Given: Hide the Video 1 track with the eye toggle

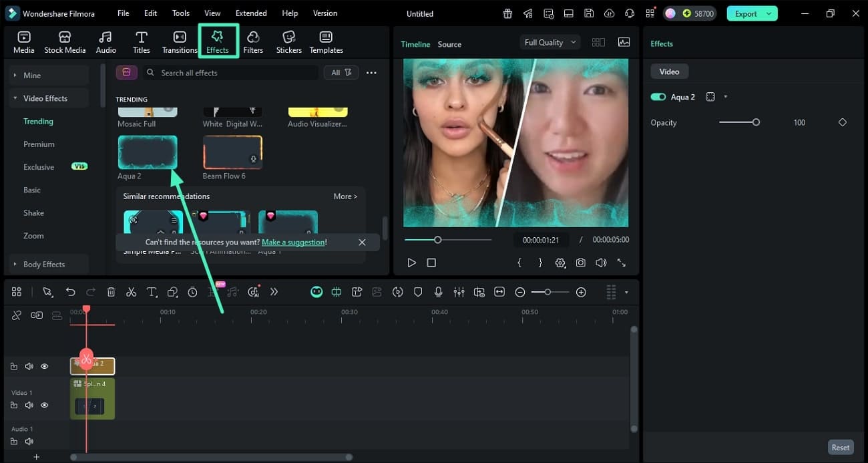Looking at the screenshot, I should point(44,405).
